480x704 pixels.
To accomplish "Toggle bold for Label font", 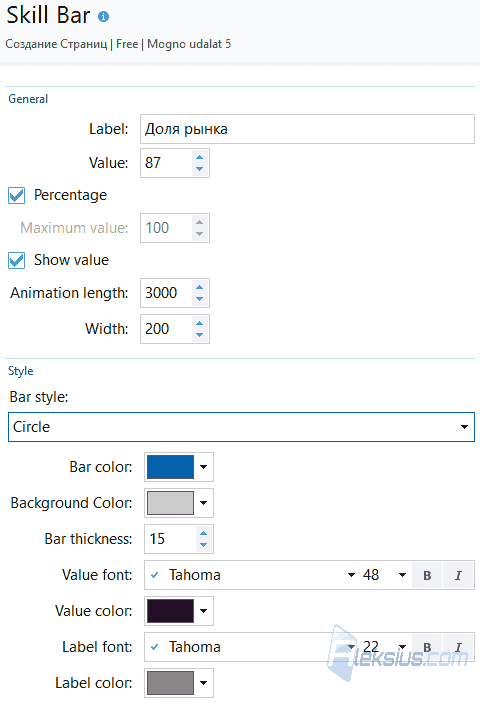I will 427,647.
